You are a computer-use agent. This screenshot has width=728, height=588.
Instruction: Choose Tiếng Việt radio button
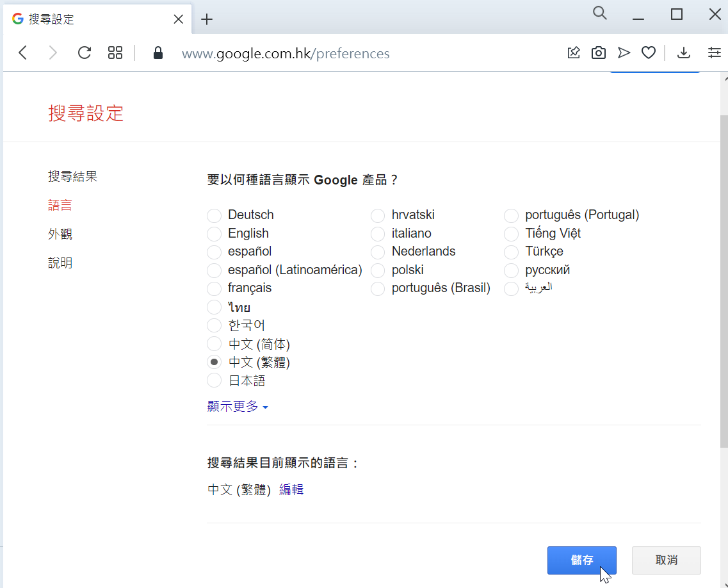(x=511, y=234)
